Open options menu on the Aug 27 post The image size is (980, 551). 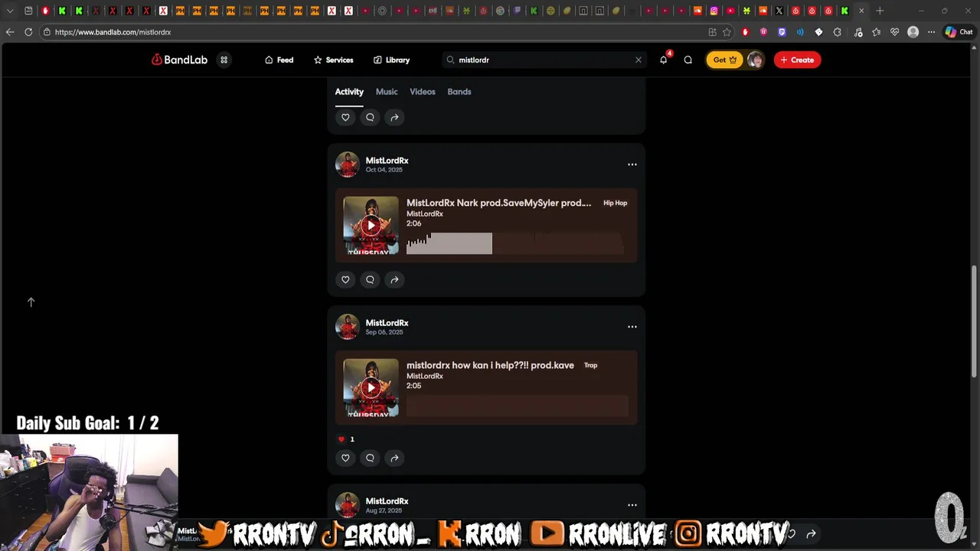click(632, 505)
